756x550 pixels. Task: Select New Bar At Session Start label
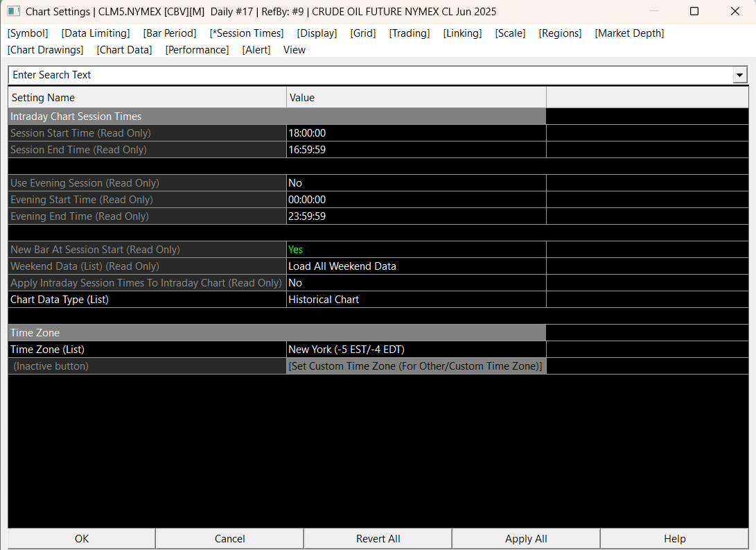click(147, 250)
